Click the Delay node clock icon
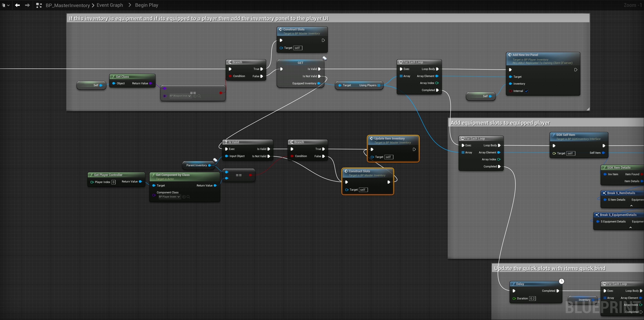This screenshot has height=320, width=644. click(562, 281)
